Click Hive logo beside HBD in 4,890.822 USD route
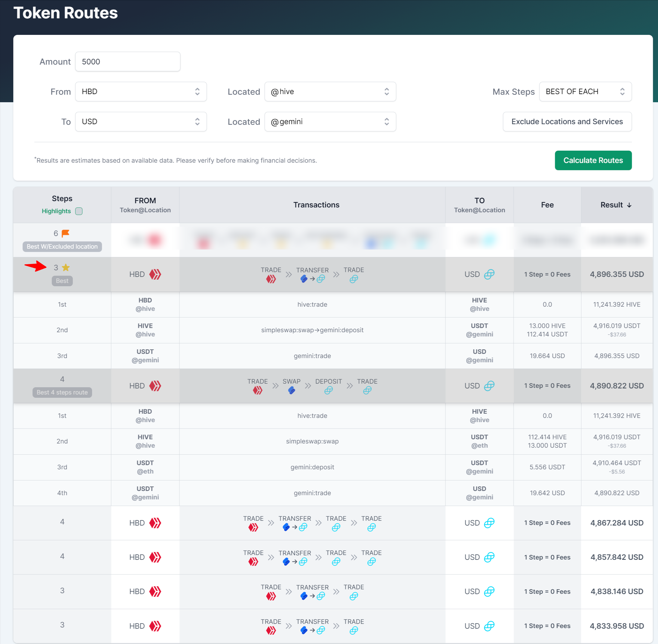 coord(155,386)
